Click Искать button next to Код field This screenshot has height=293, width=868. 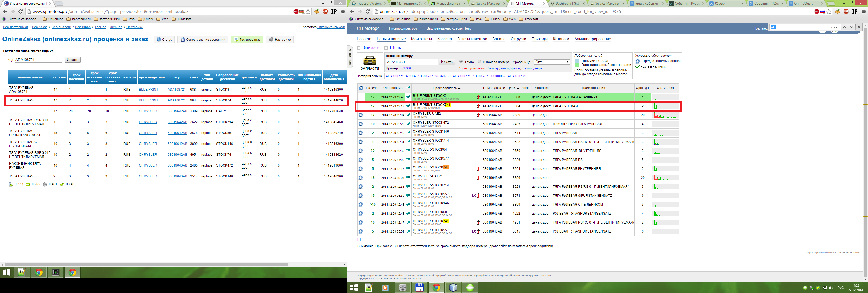point(72,60)
